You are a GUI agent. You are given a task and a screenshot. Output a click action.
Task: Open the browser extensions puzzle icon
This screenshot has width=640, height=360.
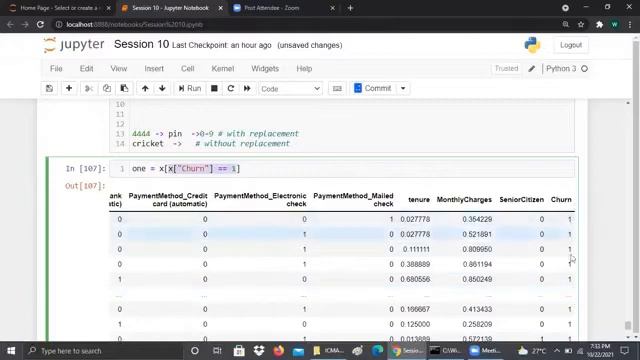[x=599, y=24]
